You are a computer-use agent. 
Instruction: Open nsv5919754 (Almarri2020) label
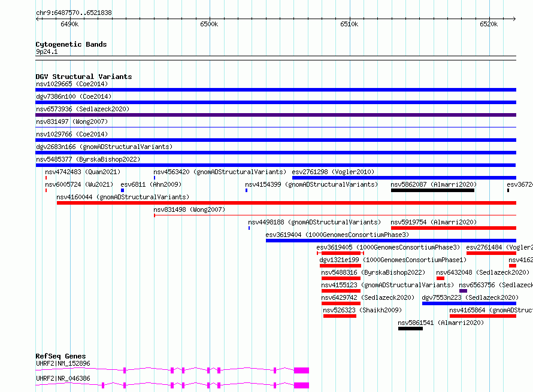(x=434, y=222)
